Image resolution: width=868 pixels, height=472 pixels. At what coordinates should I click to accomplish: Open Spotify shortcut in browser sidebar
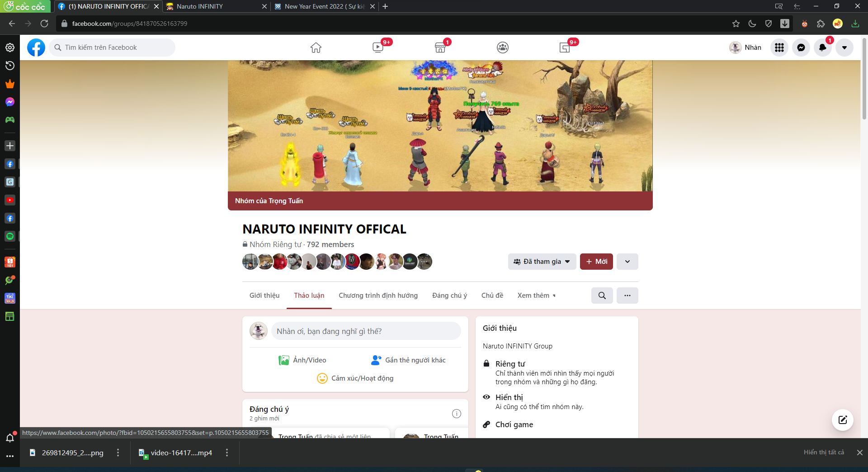(10, 236)
